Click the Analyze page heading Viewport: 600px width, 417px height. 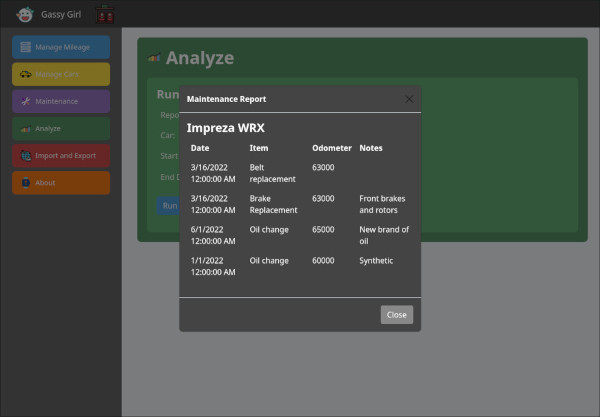(x=200, y=58)
